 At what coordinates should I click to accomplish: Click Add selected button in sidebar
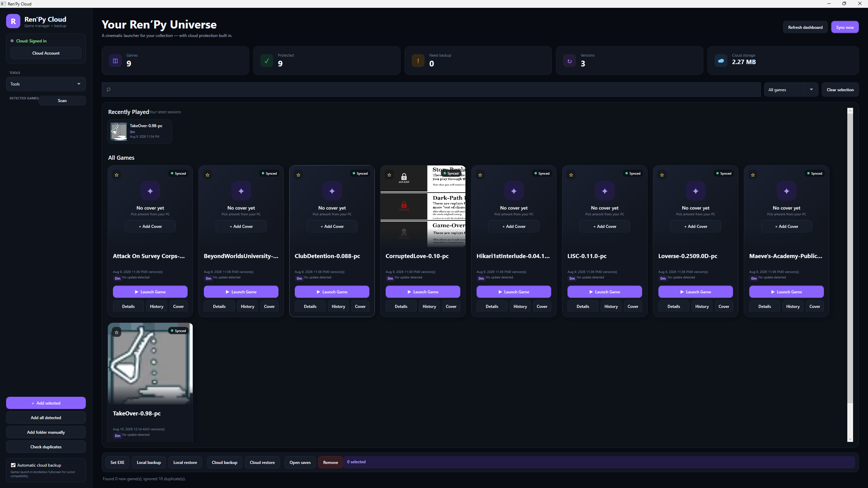[46, 403]
